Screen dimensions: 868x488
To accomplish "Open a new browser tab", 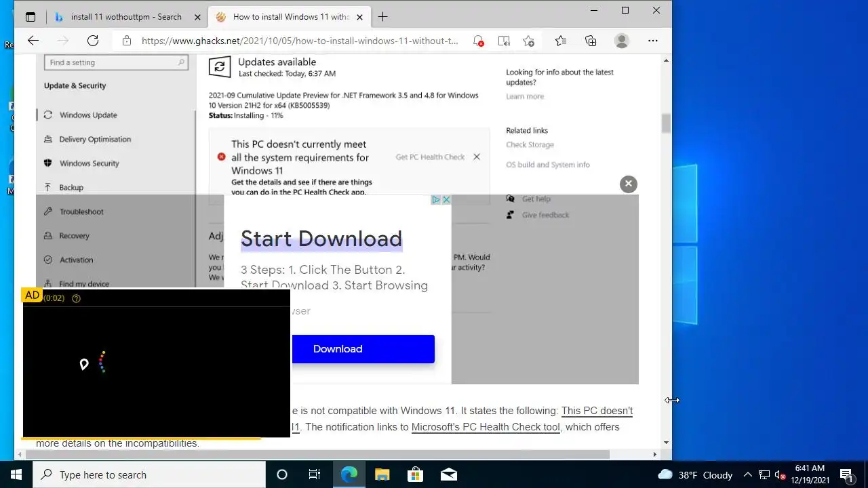I will (x=382, y=17).
